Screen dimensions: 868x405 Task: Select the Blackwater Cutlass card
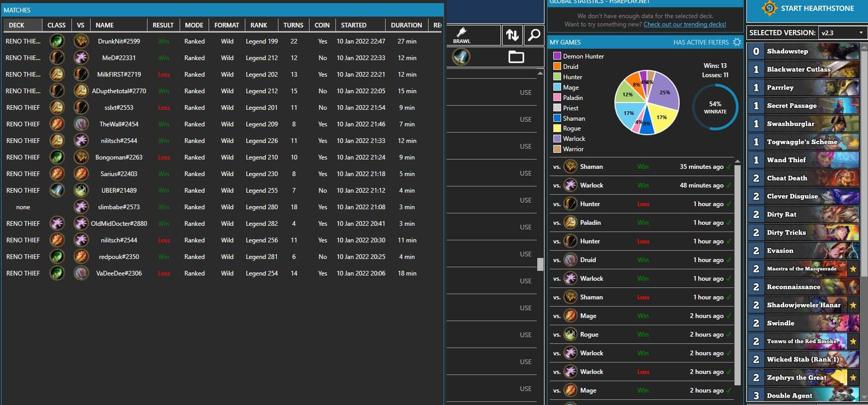click(803, 69)
